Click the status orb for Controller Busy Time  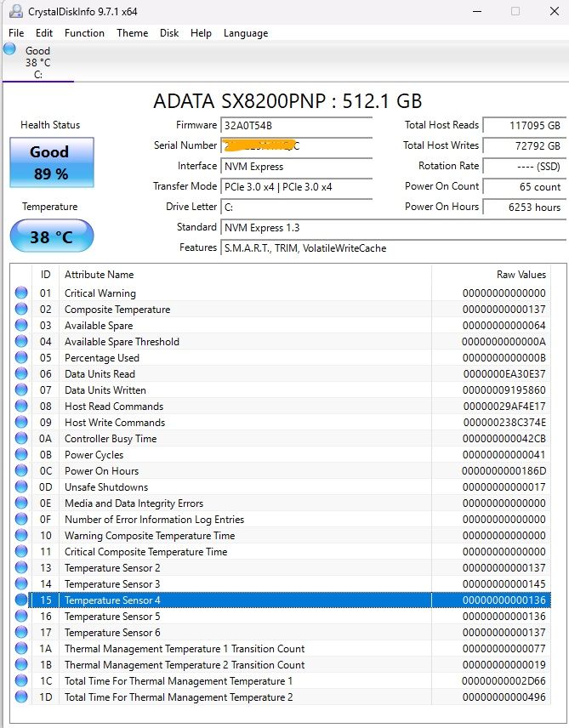coord(21,438)
